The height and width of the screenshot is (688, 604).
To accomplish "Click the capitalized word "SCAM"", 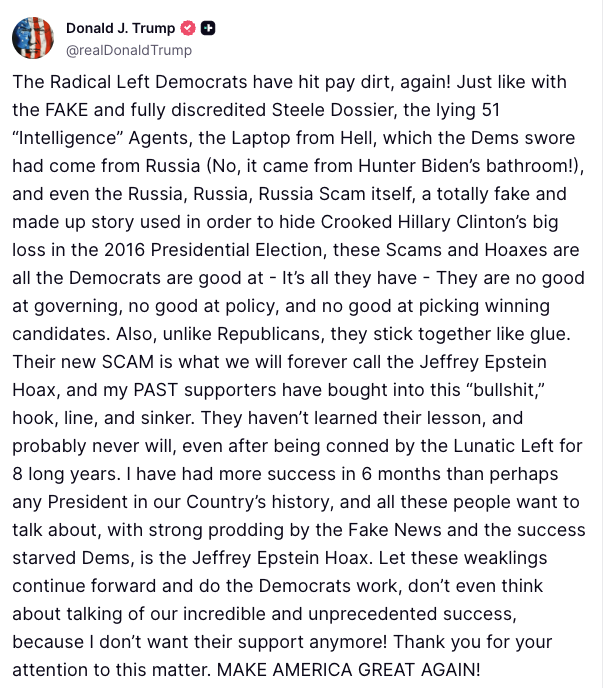I will [x=128, y=362].
